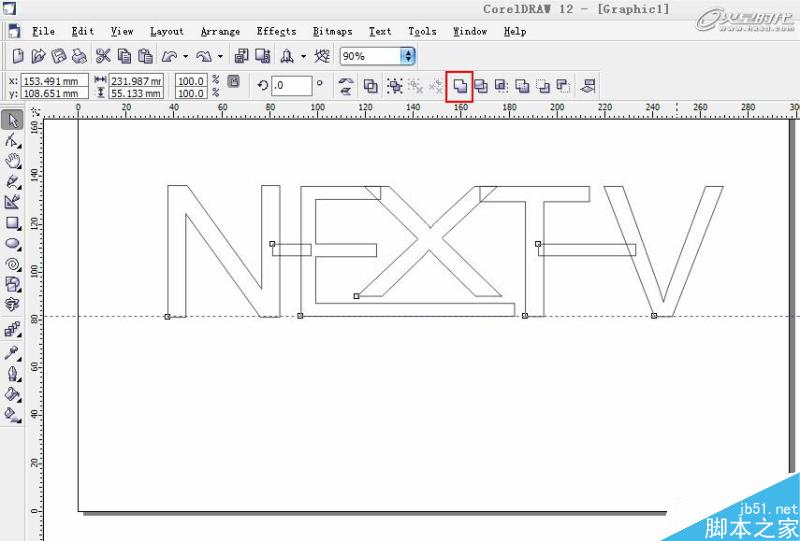This screenshot has height=541, width=800.
Task: Open the Tools menu
Action: tap(422, 32)
